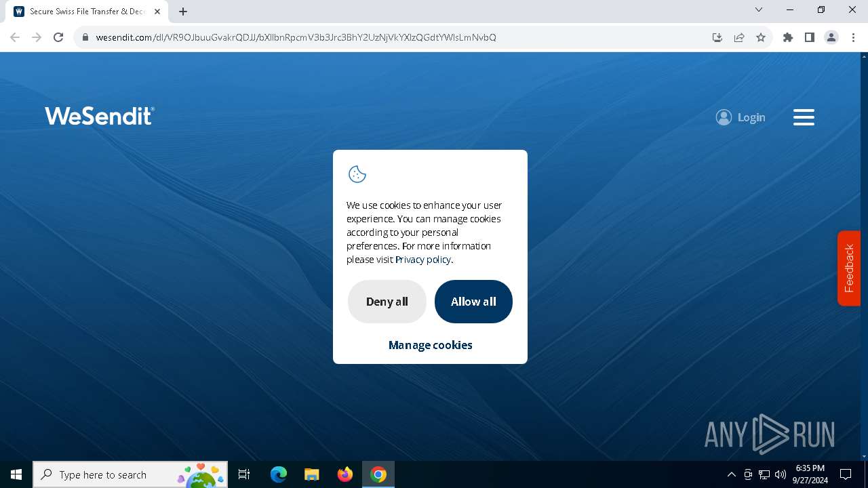Open a new browser tab
868x488 pixels.
click(183, 12)
